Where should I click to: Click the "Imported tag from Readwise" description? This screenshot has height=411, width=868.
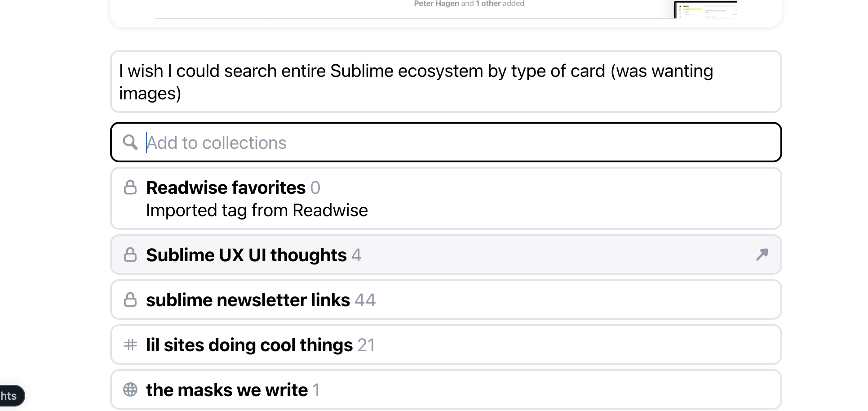(257, 210)
